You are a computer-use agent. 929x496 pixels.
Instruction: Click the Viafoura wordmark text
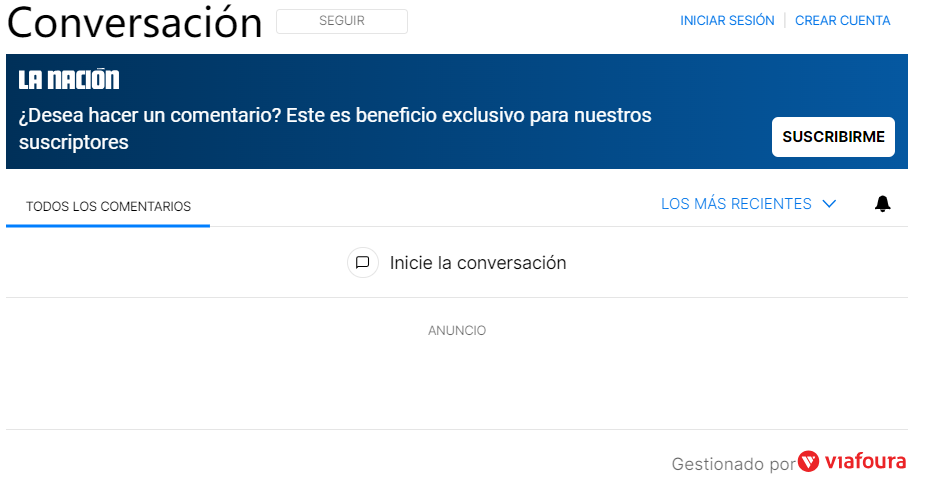coord(865,462)
